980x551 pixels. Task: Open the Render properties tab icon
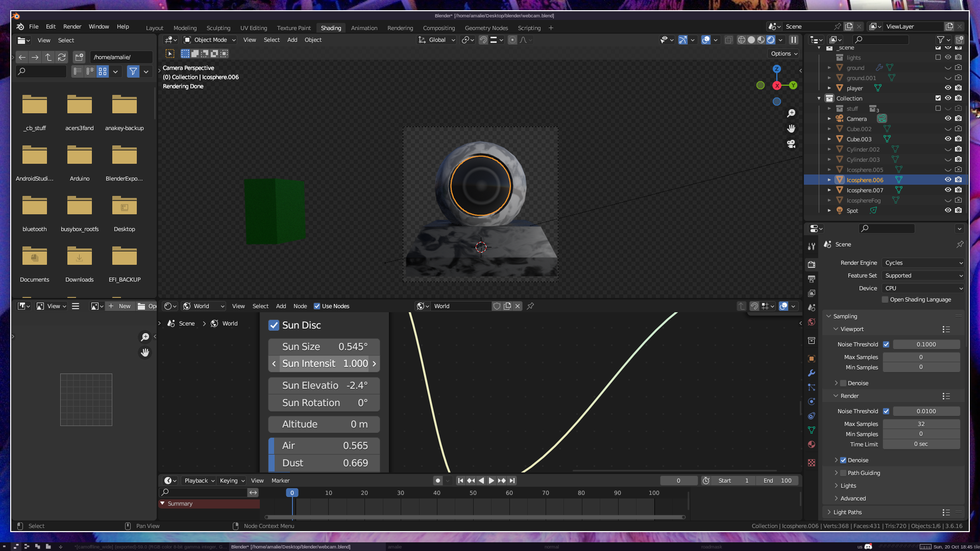coord(812,265)
